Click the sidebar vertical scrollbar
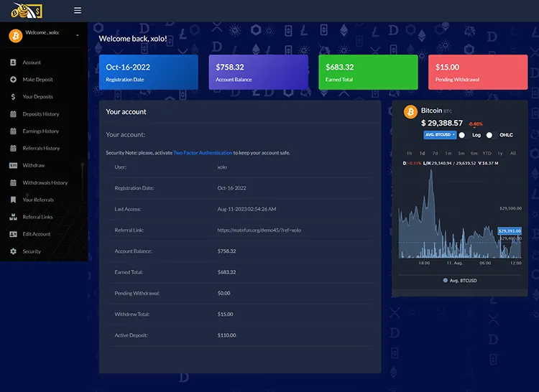The height and width of the screenshot is (392, 539). pyautogui.click(x=83, y=182)
